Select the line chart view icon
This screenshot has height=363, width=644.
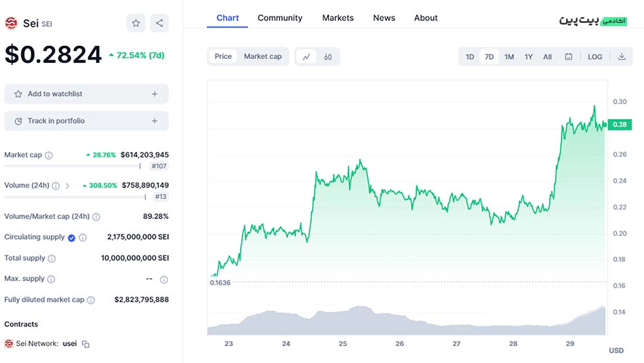[x=306, y=57]
